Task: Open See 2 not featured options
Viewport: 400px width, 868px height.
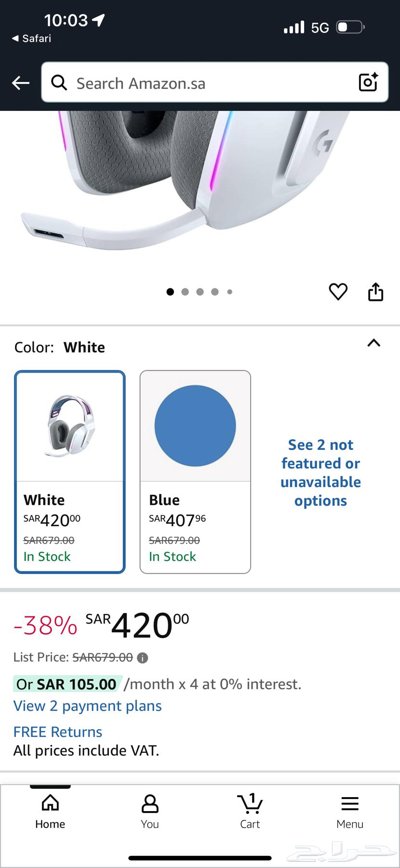Action: pyautogui.click(x=321, y=473)
